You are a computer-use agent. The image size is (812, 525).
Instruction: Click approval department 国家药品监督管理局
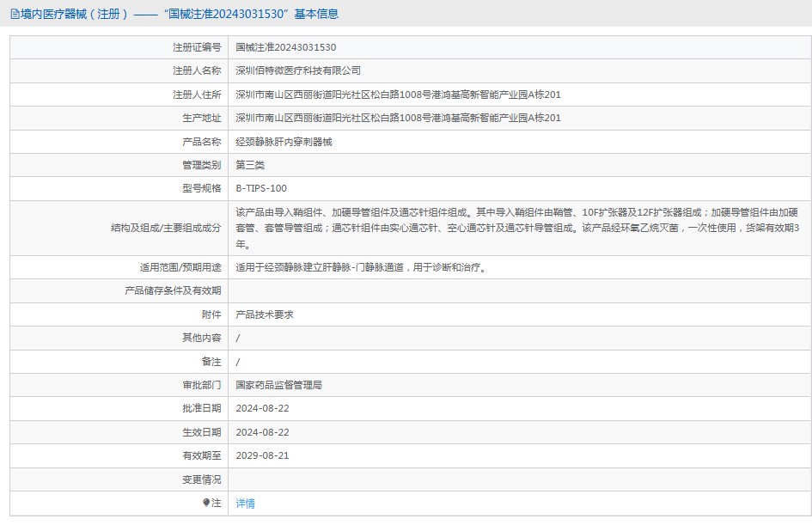[278, 385]
